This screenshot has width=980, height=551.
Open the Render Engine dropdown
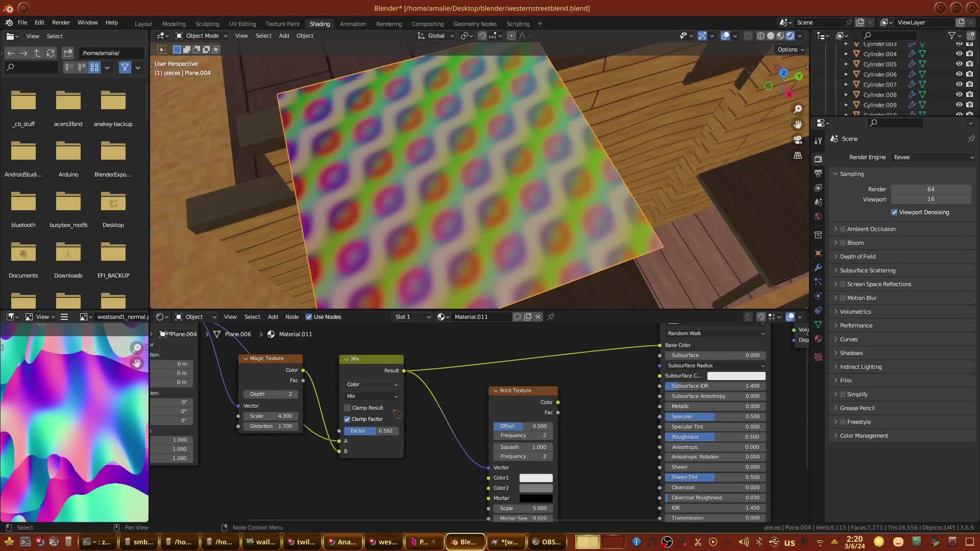tap(933, 157)
